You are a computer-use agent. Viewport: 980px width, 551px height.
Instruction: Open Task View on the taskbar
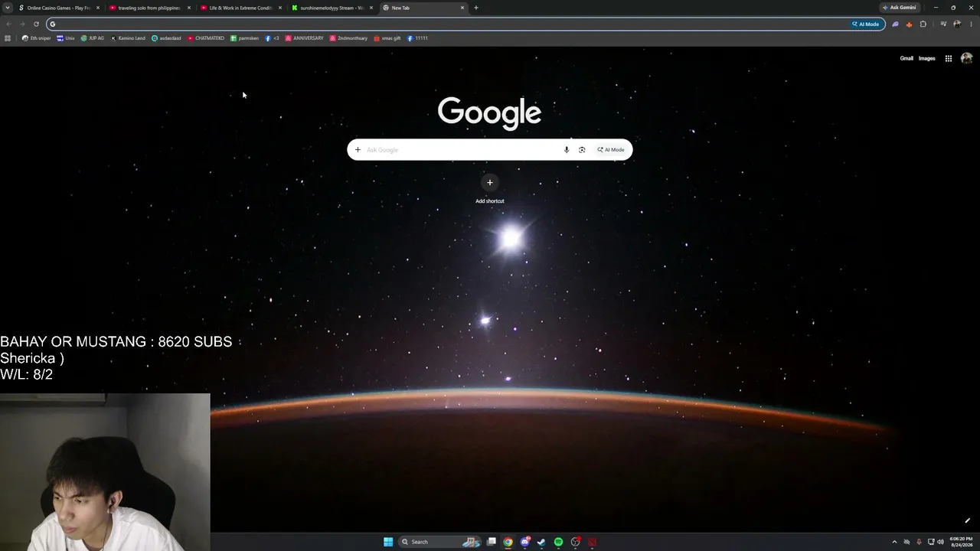click(492, 542)
